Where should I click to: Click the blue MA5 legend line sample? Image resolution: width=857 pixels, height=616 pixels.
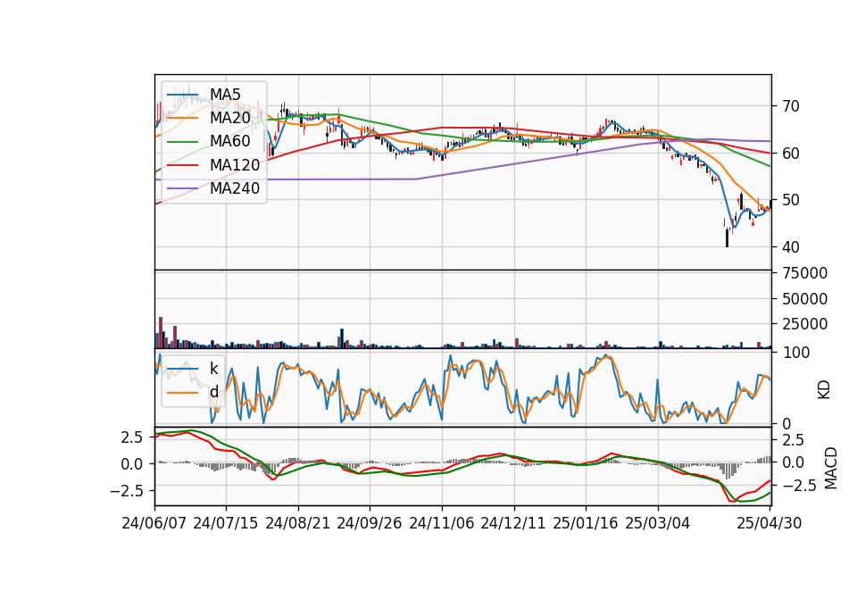[x=182, y=96]
